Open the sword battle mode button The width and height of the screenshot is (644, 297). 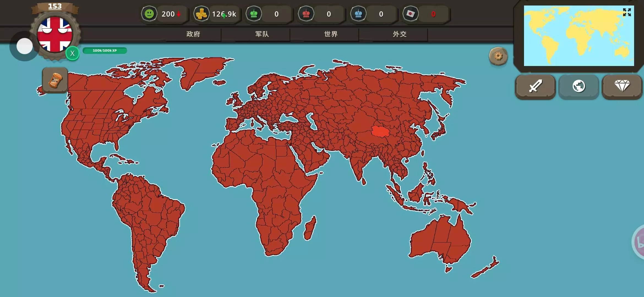point(535,86)
